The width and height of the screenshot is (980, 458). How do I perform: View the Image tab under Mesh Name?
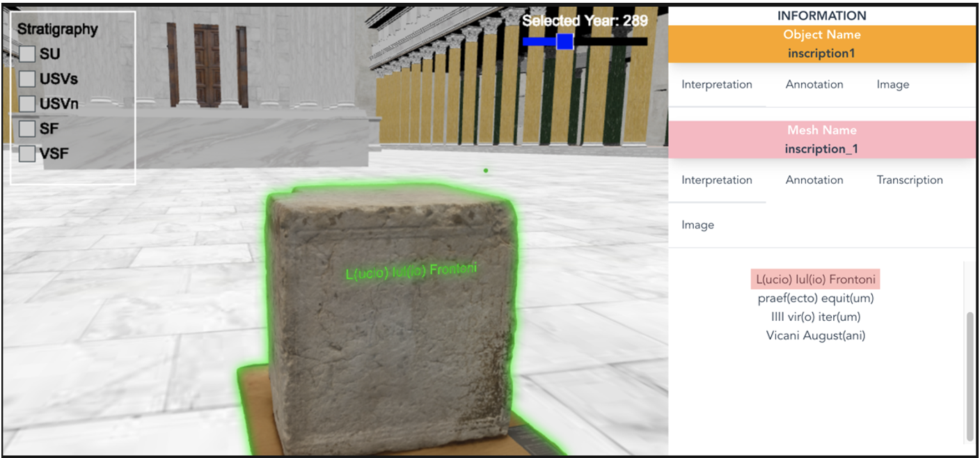pos(698,224)
